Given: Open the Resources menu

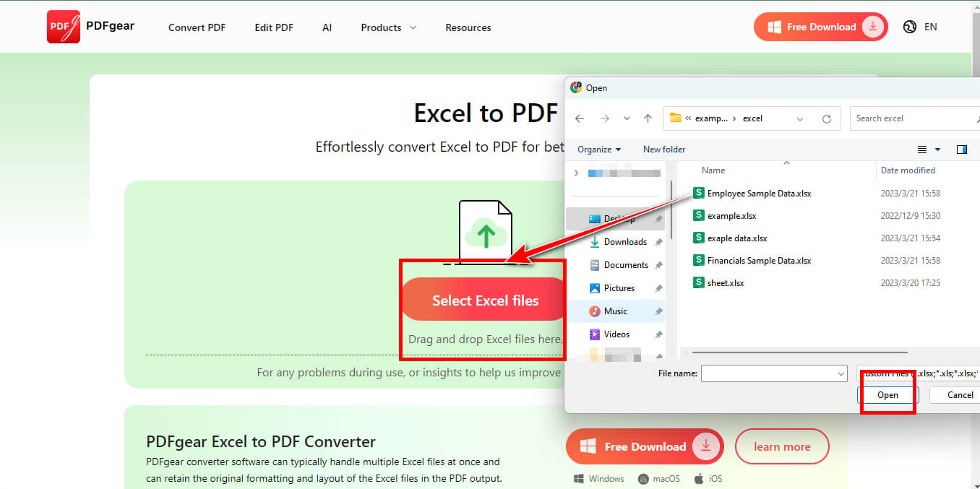Looking at the screenshot, I should click(x=468, y=27).
